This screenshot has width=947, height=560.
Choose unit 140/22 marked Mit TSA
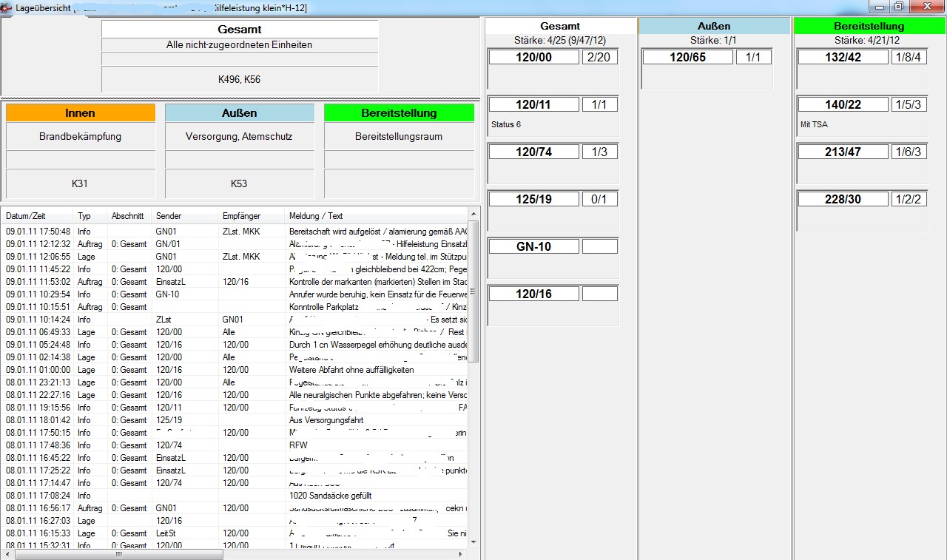[843, 105]
